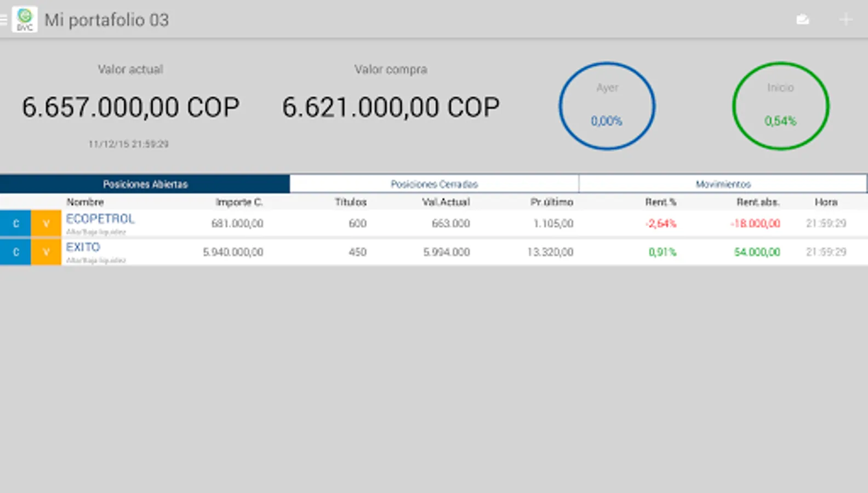Click EXITO return 0,91%
Screen dimensions: 868x493
pyautogui.click(x=663, y=252)
